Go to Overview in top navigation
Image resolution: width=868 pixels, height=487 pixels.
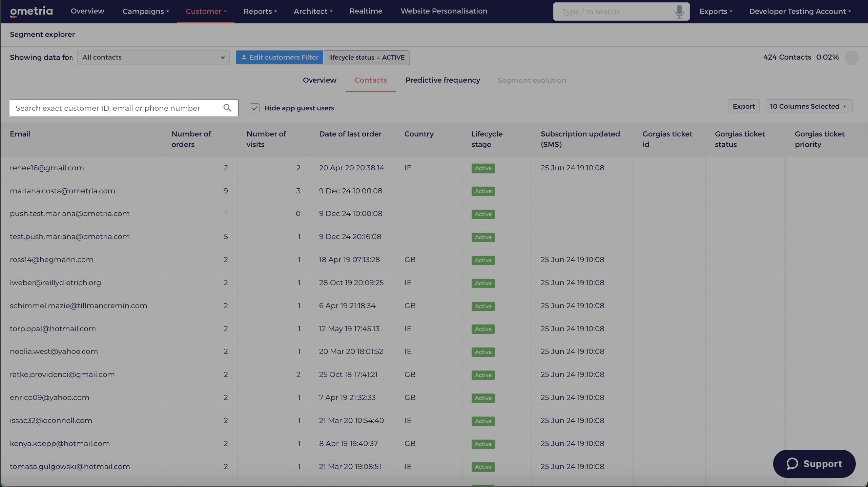tap(87, 11)
